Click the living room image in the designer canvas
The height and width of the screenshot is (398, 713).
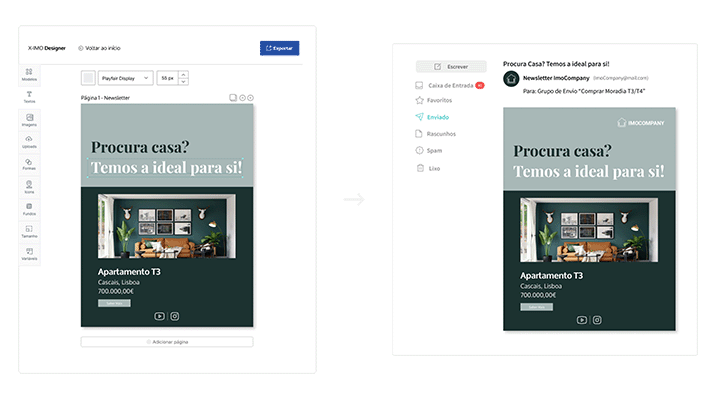coord(167,226)
